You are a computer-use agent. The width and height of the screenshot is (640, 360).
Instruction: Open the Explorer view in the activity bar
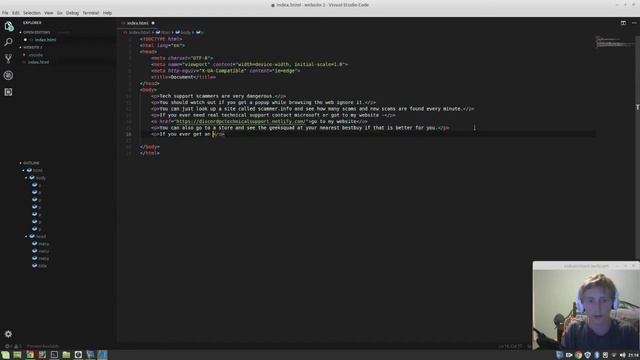click(9, 26)
